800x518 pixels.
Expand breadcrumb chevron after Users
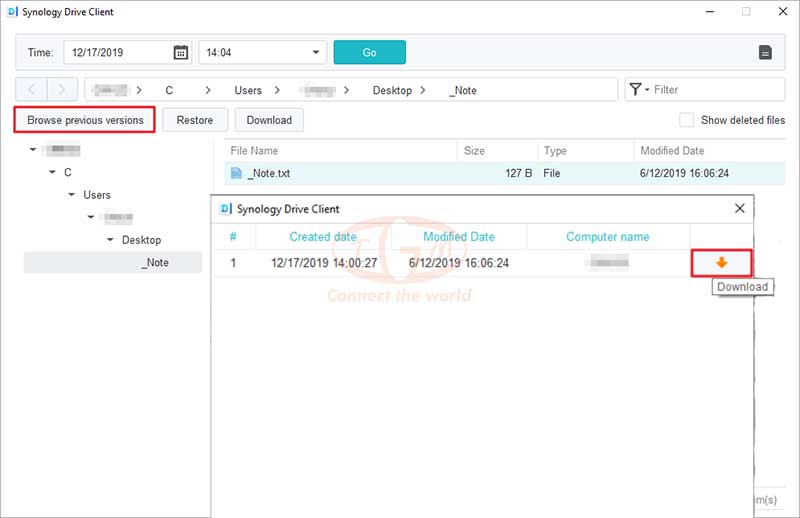tap(277, 90)
